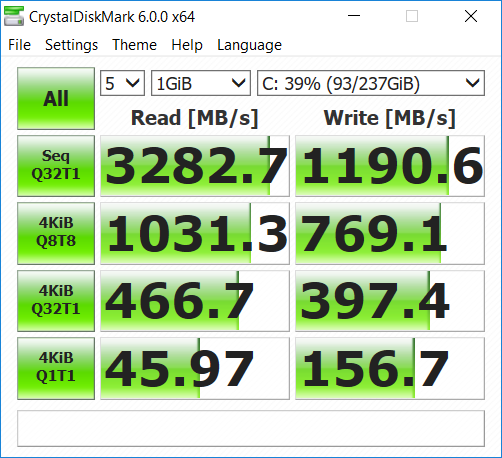The width and height of the screenshot is (502, 458).
Task: Start the Seq Q32T1 test
Action: (x=56, y=166)
